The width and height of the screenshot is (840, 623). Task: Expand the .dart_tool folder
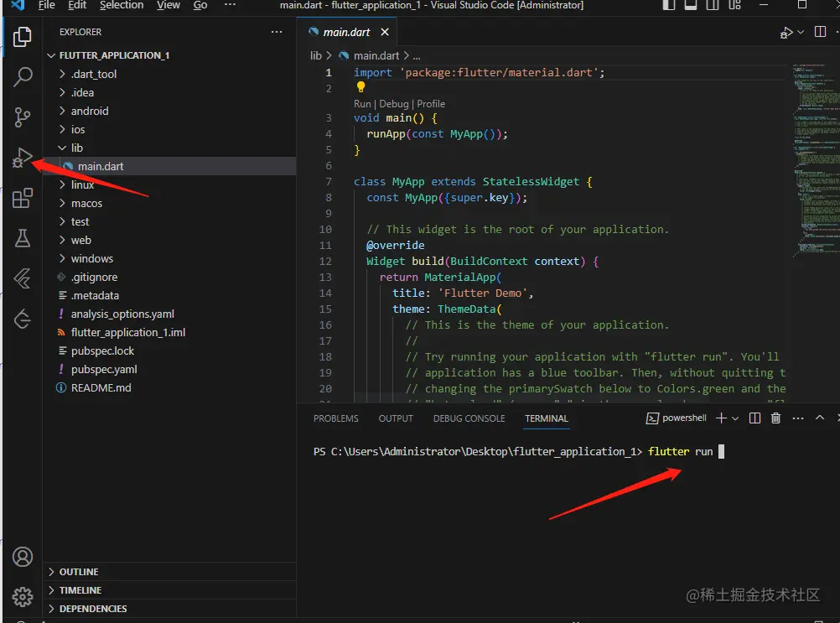(x=62, y=74)
